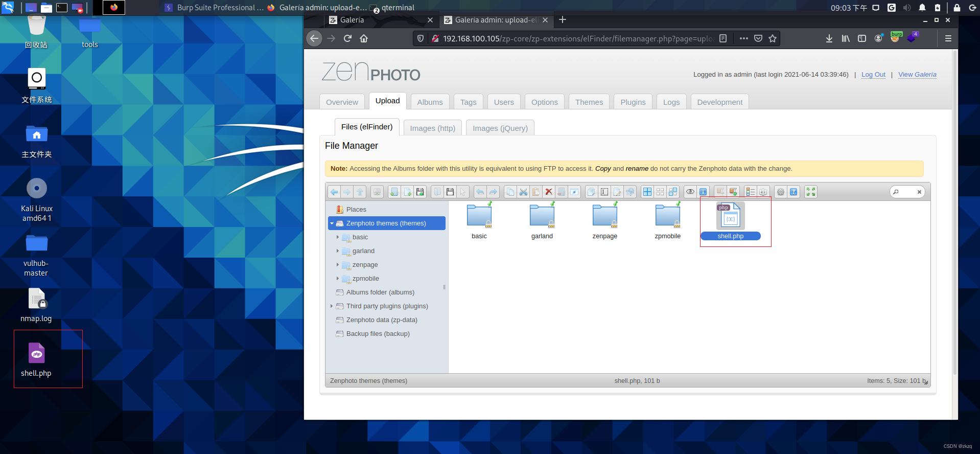Expand the basic folder tree arrow
Image resolution: width=980 pixels, height=454 pixels.
pyautogui.click(x=338, y=237)
